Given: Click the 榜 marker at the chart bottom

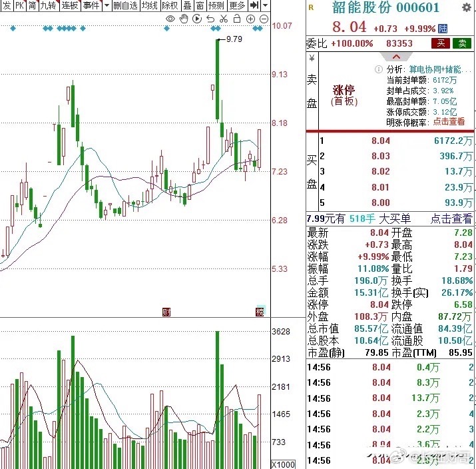Looking at the screenshot, I should tap(260, 312).
